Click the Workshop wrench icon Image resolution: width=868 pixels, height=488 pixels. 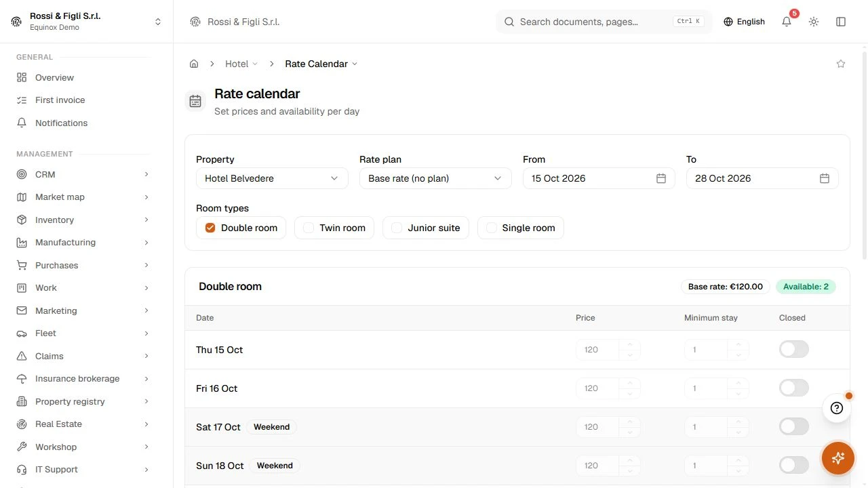point(22,447)
